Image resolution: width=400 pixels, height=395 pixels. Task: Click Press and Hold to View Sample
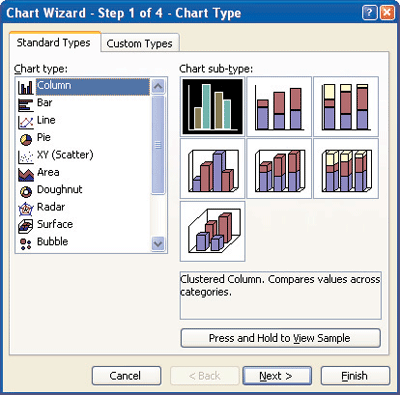[280, 338]
